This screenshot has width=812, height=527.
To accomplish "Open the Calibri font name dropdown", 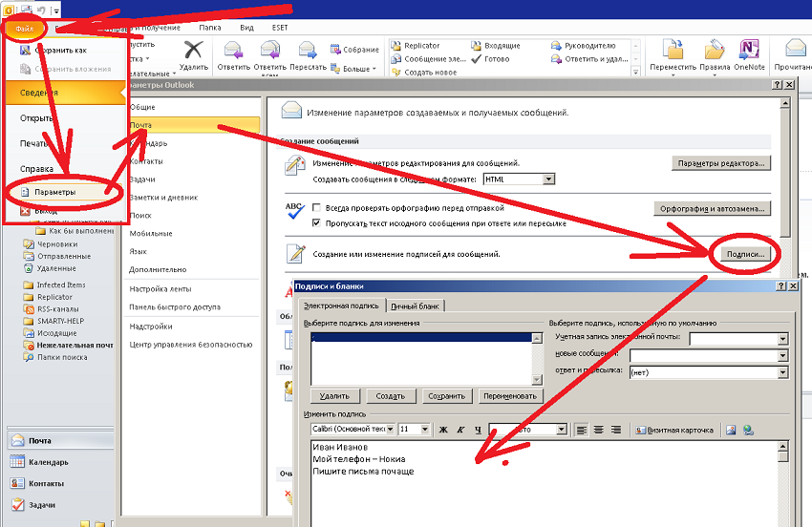I will [x=390, y=430].
